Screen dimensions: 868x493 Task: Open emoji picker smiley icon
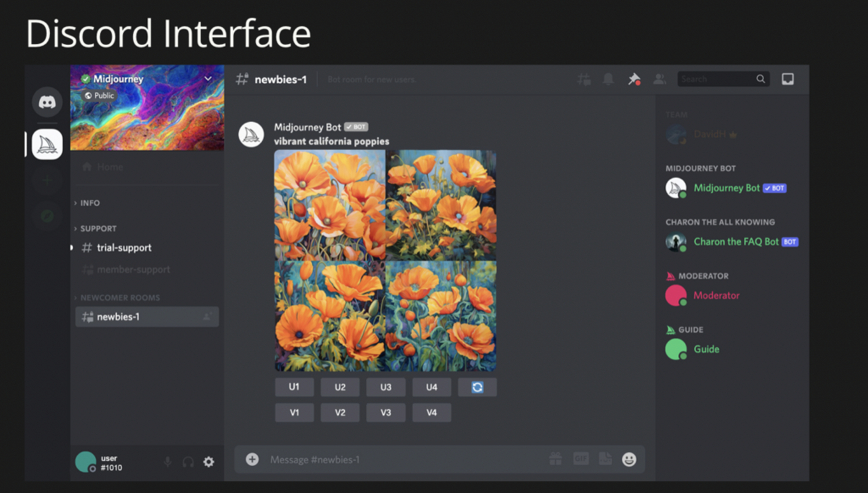point(630,459)
